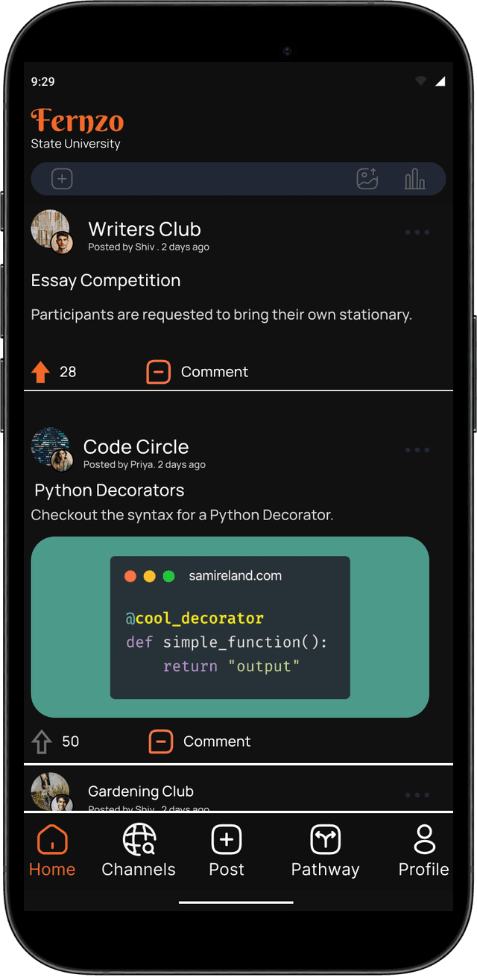Tap the plus icon in the post bar
Viewport: 477px width, 980px height.
coord(62,179)
